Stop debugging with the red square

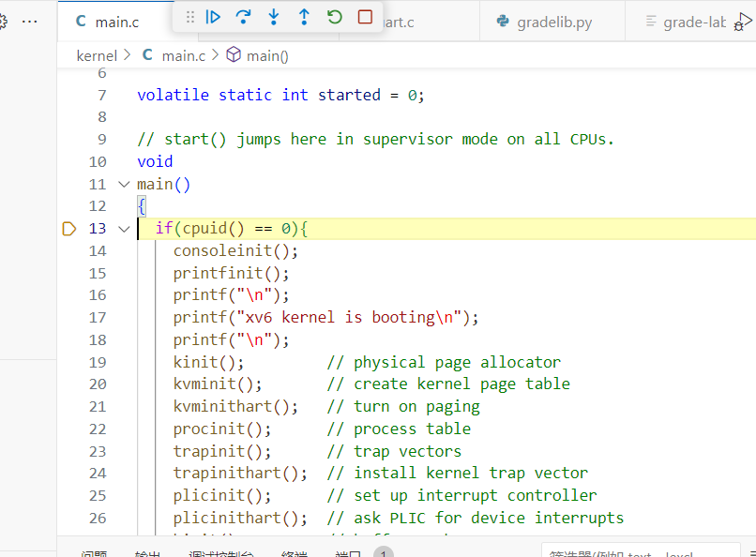(365, 17)
